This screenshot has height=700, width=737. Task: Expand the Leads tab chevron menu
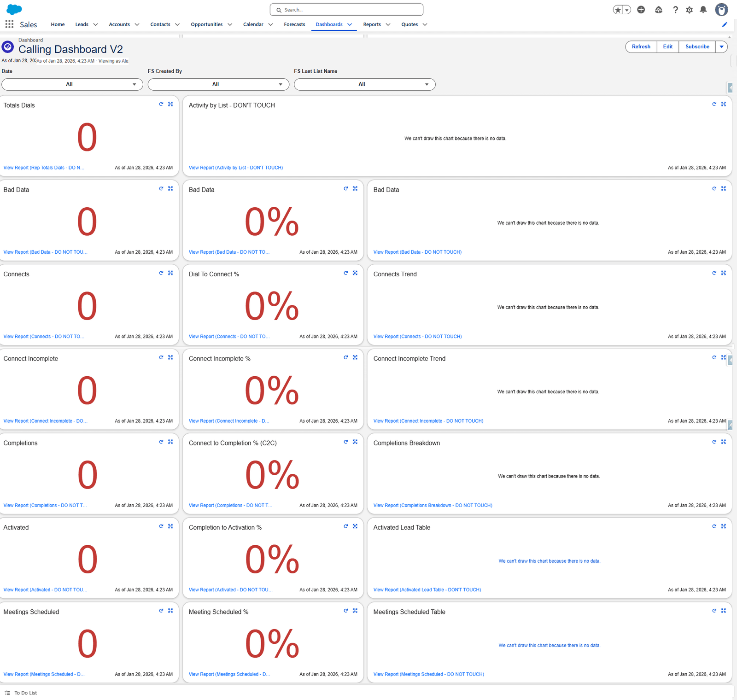tap(95, 24)
